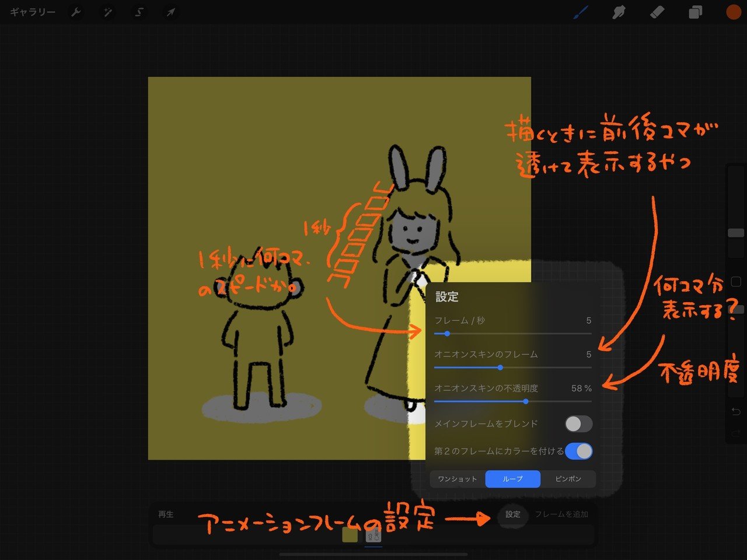747x560 pixels.
Task: Select the Transform arrow tool
Action: tap(169, 12)
